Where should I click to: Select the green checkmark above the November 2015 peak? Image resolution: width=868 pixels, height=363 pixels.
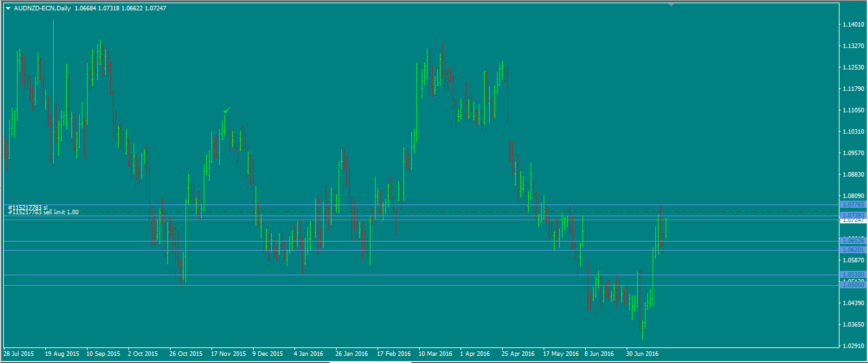coord(226,111)
